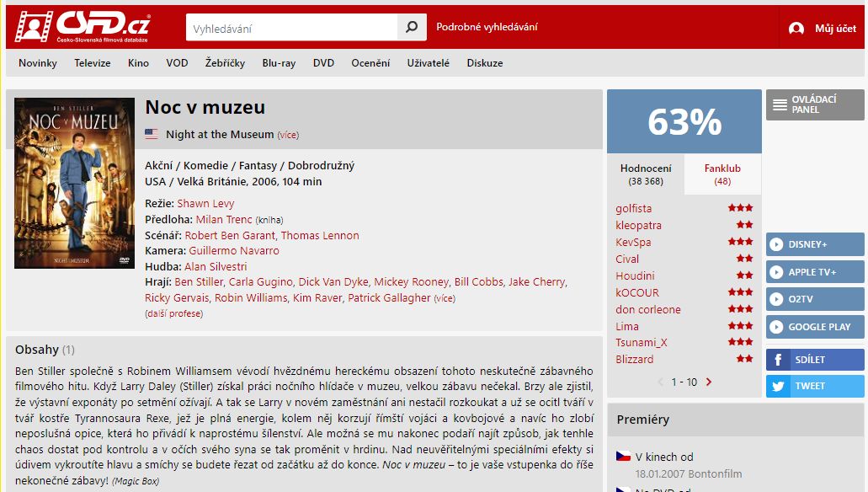Click the Czech flag beside V kinech od
Viewport: 868px width, 492px height.
tap(623, 457)
